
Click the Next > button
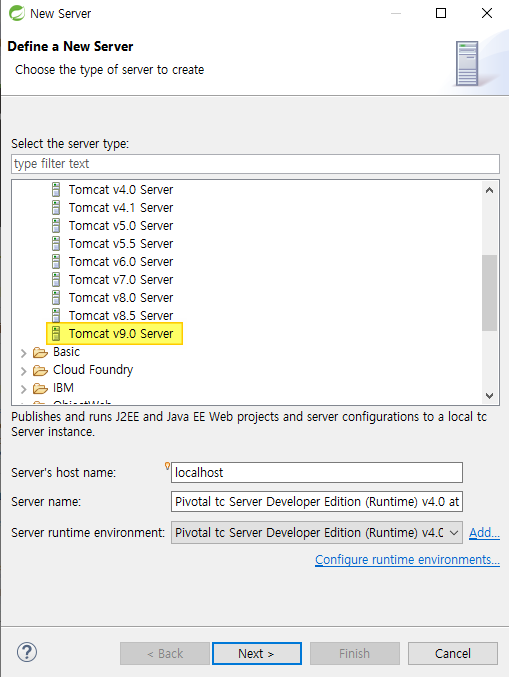[x=256, y=653]
